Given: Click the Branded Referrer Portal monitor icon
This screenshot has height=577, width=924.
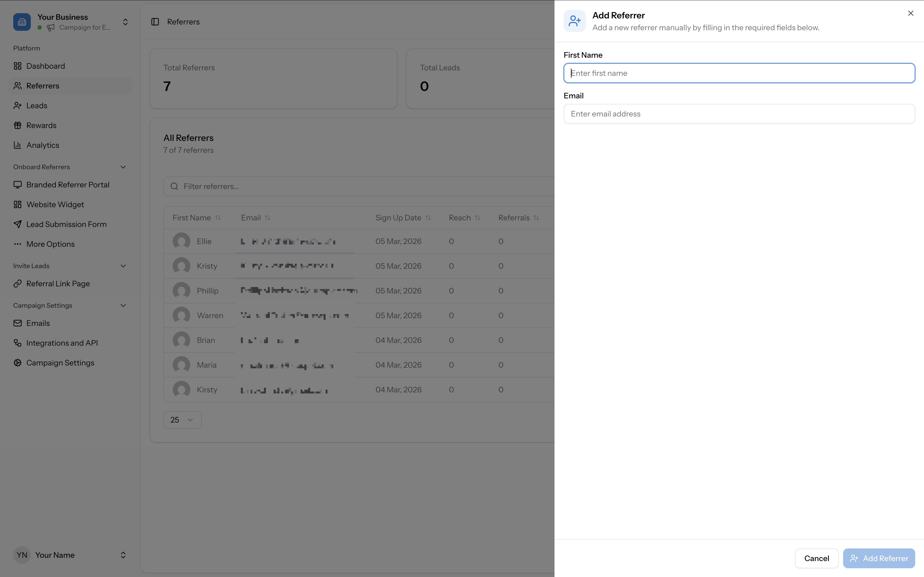Looking at the screenshot, I should coord(18,184).
